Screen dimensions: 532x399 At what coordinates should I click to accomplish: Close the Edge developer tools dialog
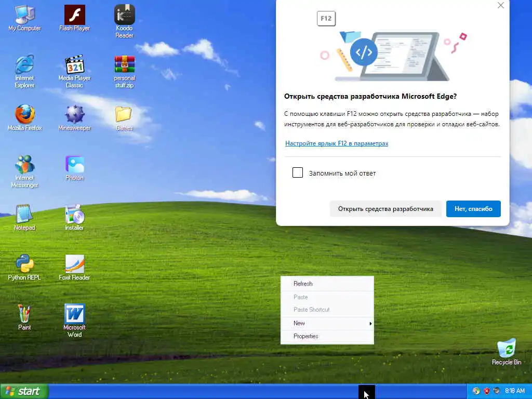click(x=501, y=5)
